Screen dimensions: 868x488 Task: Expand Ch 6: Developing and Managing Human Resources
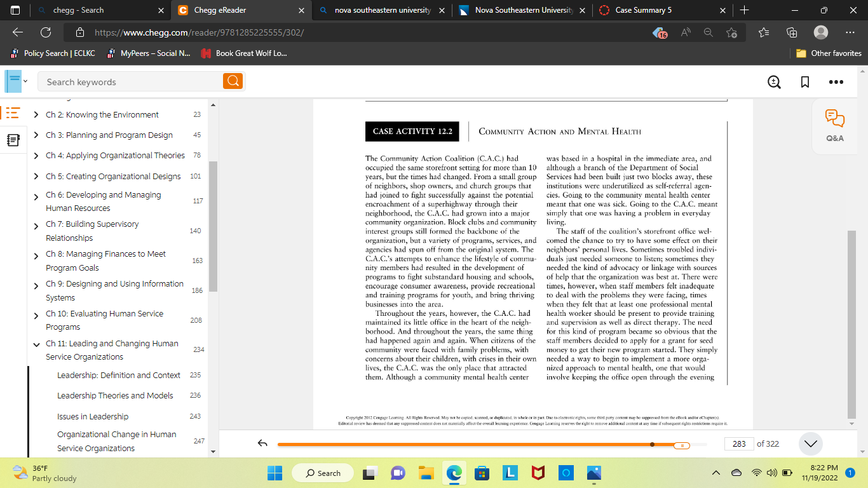click(x=36, y=196)
